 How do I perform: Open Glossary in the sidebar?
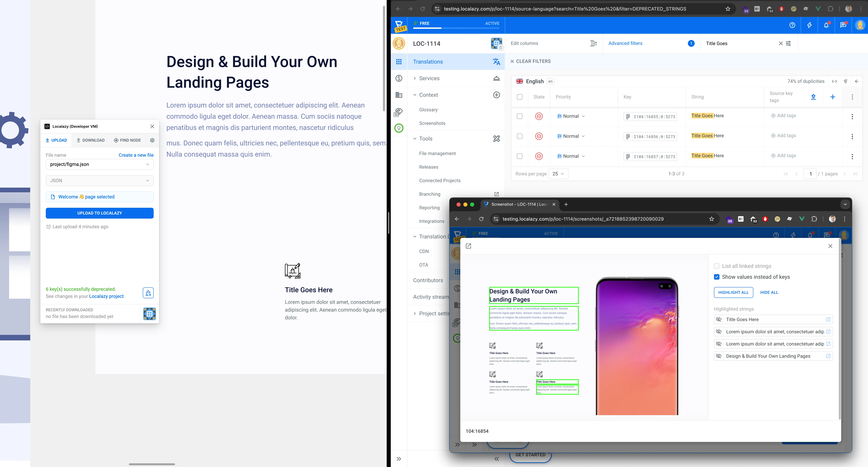click(428, 110)
